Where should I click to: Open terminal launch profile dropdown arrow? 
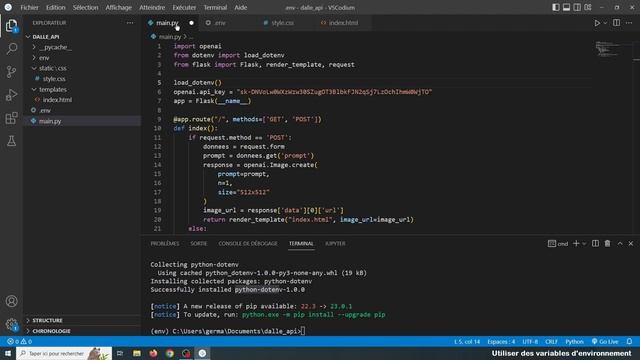pyautogui.click(x=584, y=243)
